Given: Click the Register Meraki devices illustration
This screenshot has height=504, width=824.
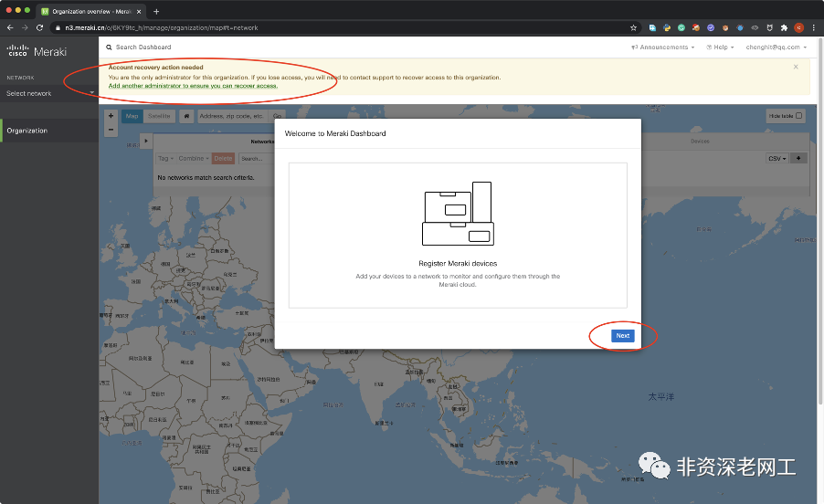Looking at the screenshot, I should coord(458,213).
